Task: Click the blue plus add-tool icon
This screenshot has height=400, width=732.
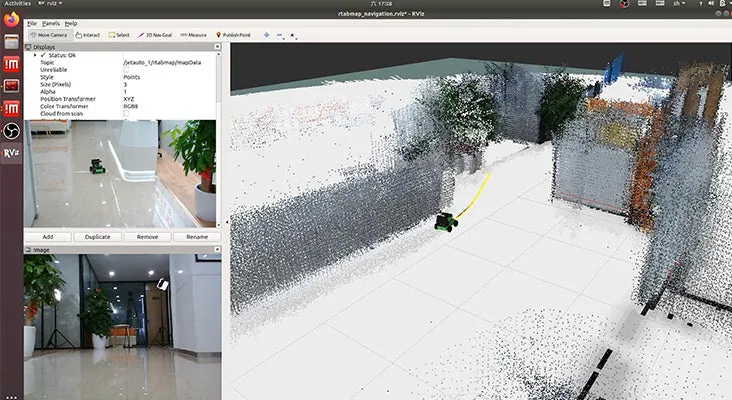Action: tap(267, 35)
